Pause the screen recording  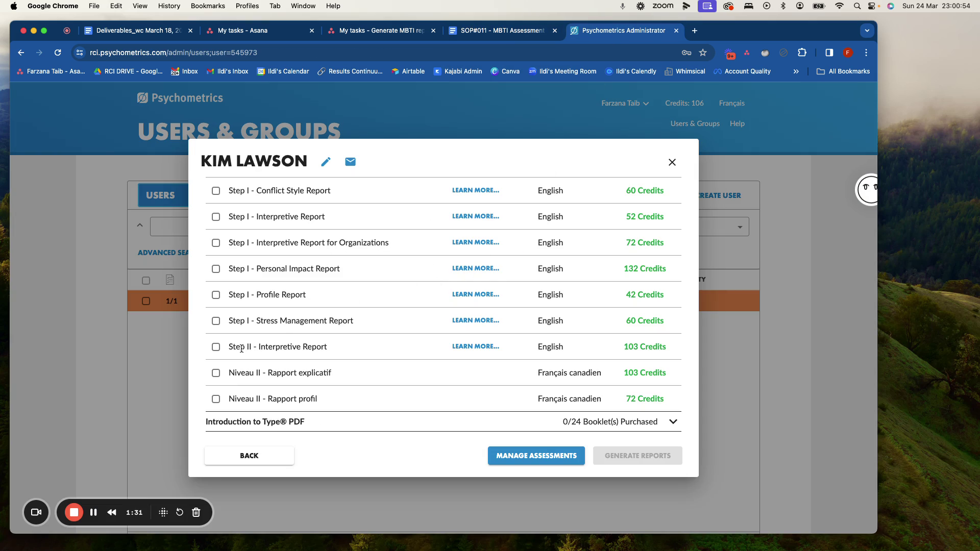[x=93, y=512]
